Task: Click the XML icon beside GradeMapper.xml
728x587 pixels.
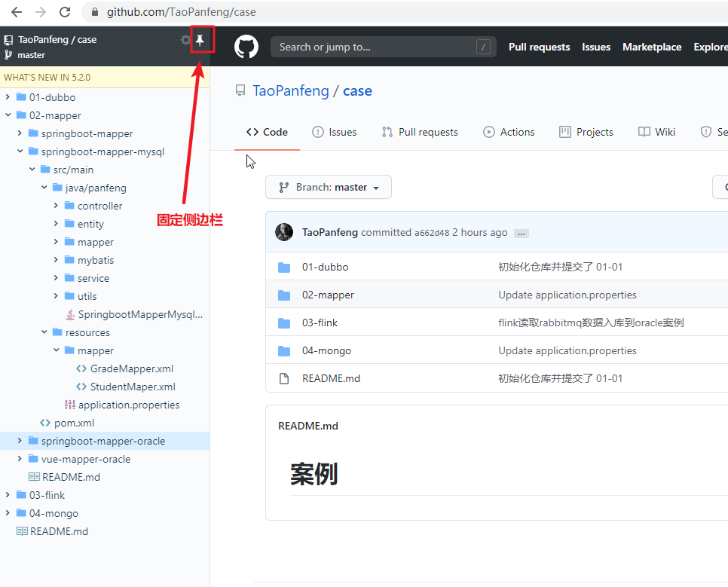Action: [81, 368]
